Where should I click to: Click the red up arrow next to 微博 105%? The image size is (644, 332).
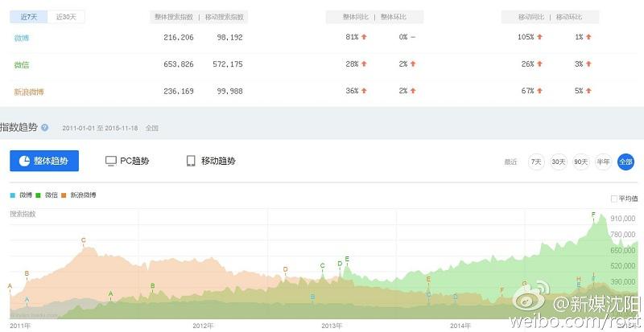[x=539, y=37]
